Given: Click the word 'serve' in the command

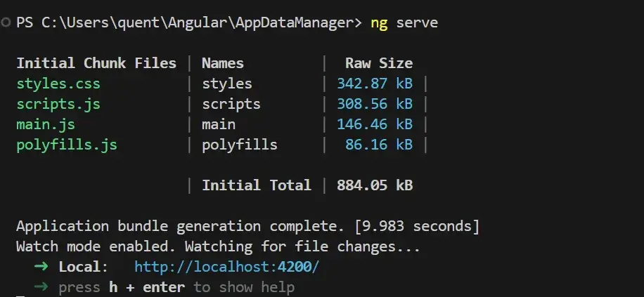Looking at the screenshot, I should click(x=417, y=22).
